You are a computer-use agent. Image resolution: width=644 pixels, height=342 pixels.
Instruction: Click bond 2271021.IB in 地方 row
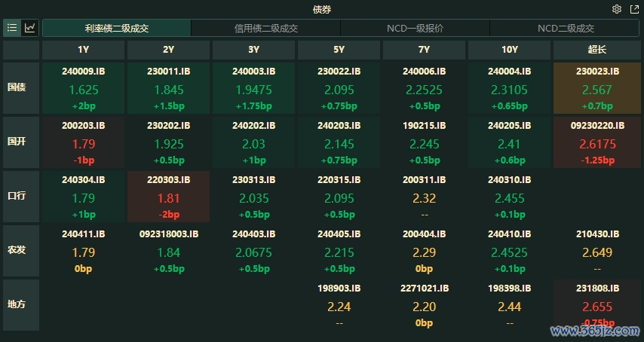pyautogui.click(x=425, y=304)
